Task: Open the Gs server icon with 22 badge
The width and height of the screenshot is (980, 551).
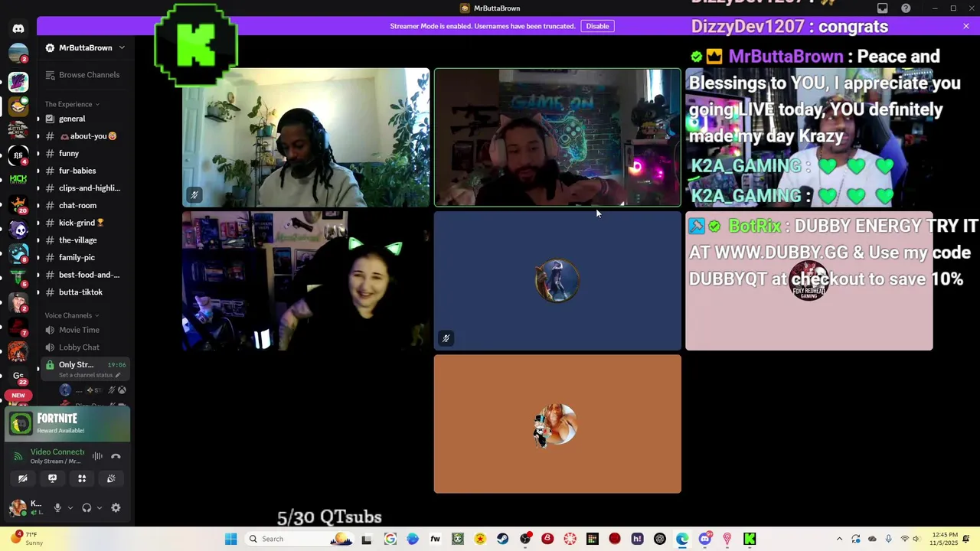Action: [x=18, y=376]
